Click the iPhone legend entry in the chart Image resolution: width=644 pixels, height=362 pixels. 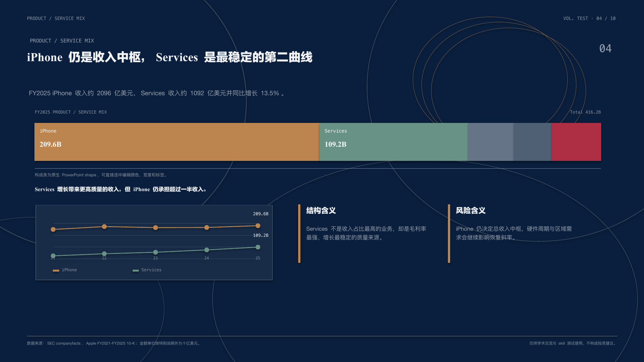coord(65,270)
